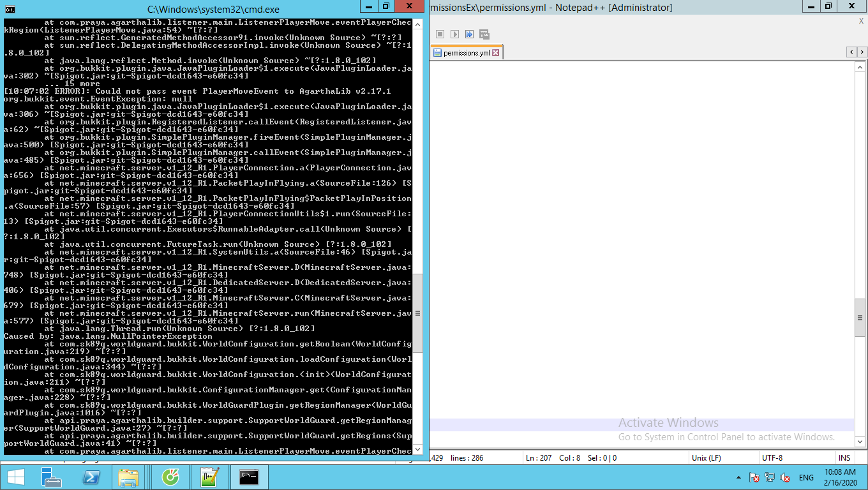Click the 'Could not pass event PlayerMoveEvent' error line

tap(197, 91)
